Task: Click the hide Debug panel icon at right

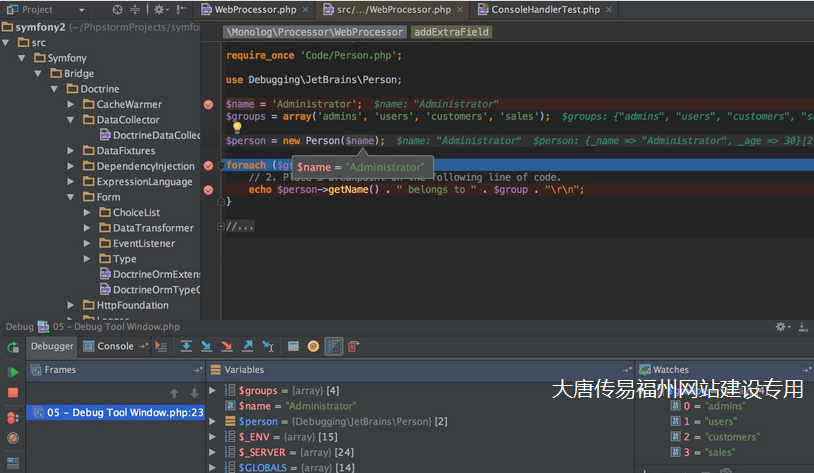Action: coord(803,327)
